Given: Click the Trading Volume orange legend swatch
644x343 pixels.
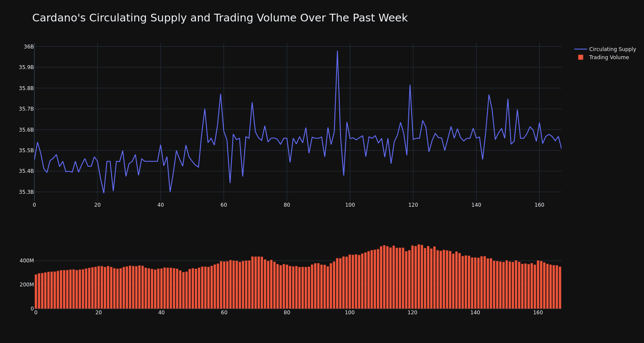Looking at the screenshot, I should (580, 57).
